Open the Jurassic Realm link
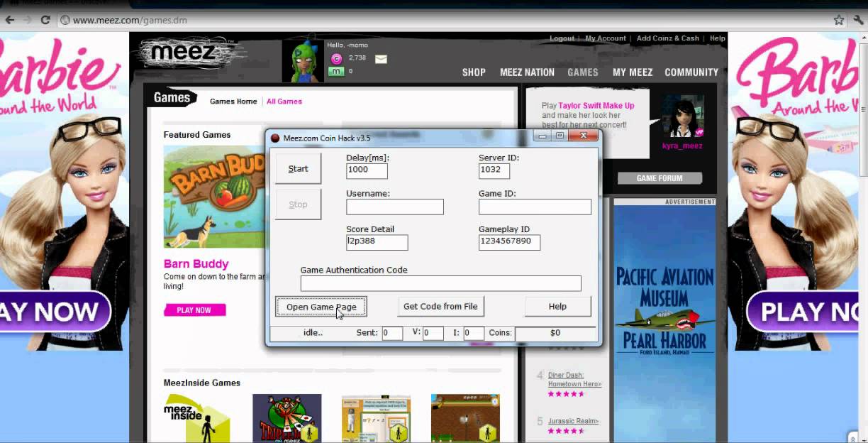This screenshot has height=443, width=868. click(573, 421)
